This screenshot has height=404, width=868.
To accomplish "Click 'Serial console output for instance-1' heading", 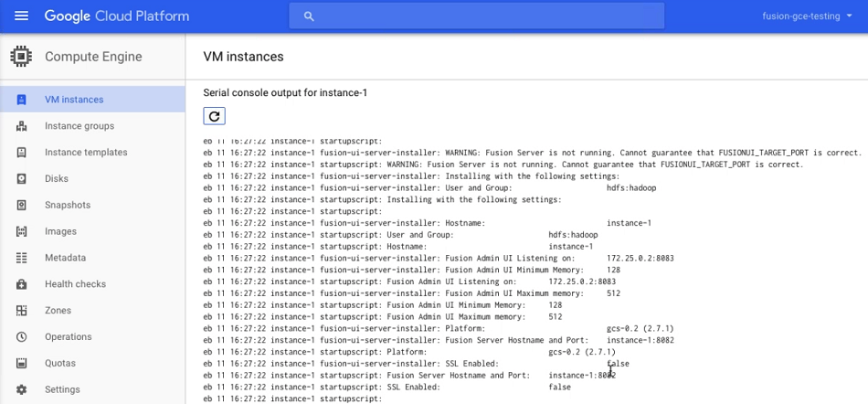I will 285,93.
